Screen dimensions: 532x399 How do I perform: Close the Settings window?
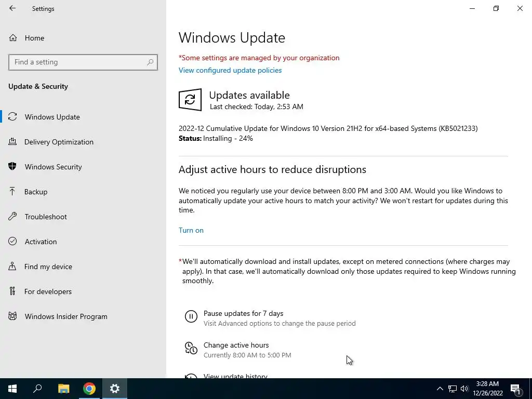520,8
